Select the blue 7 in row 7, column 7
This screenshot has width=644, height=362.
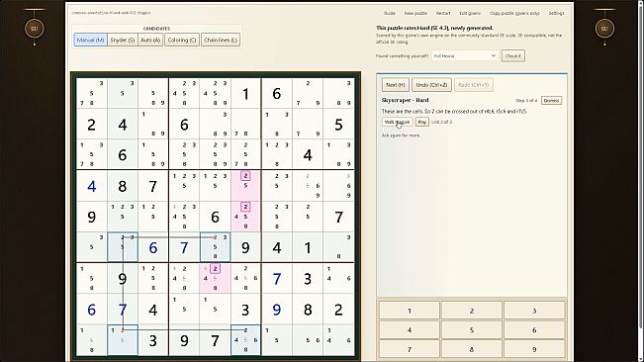pyautogui.click(x=276, y=278)
